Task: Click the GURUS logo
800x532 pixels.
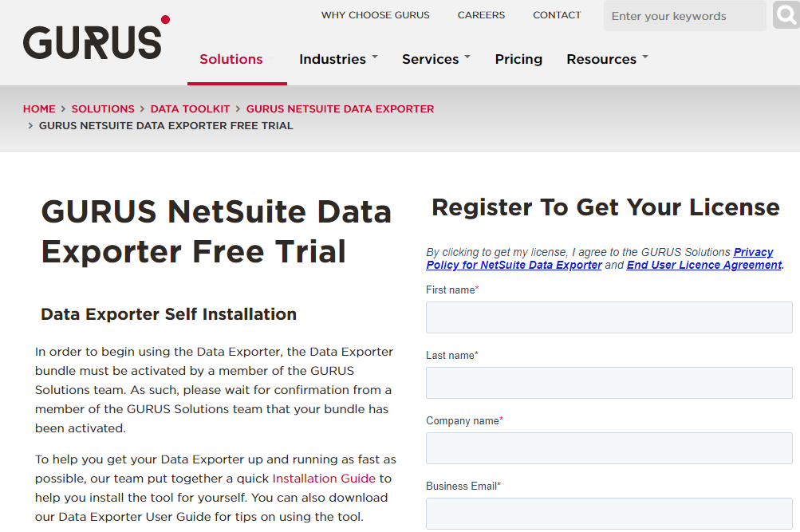Action: pyautogui.click(x=94, y=38)
